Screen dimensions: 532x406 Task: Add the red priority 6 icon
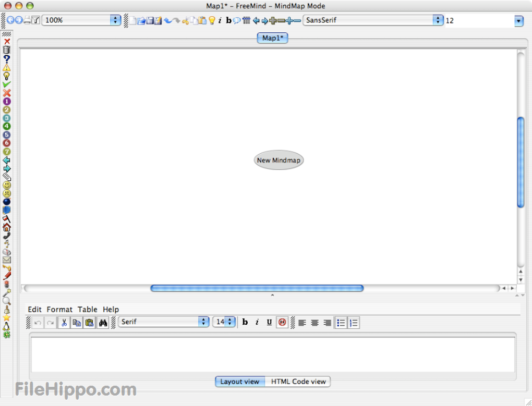click(x=6, y=143)
